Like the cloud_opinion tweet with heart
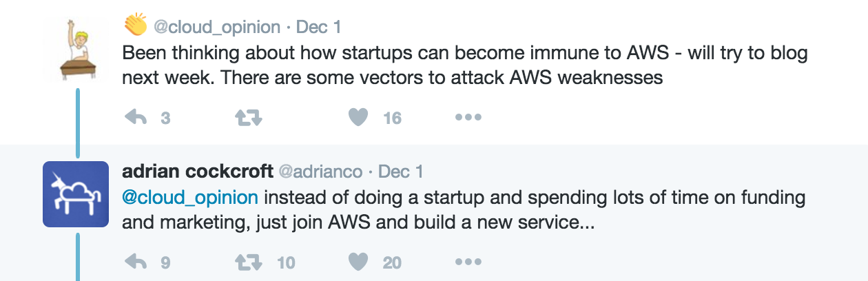 pyautogui.click(x=358, y=118)
